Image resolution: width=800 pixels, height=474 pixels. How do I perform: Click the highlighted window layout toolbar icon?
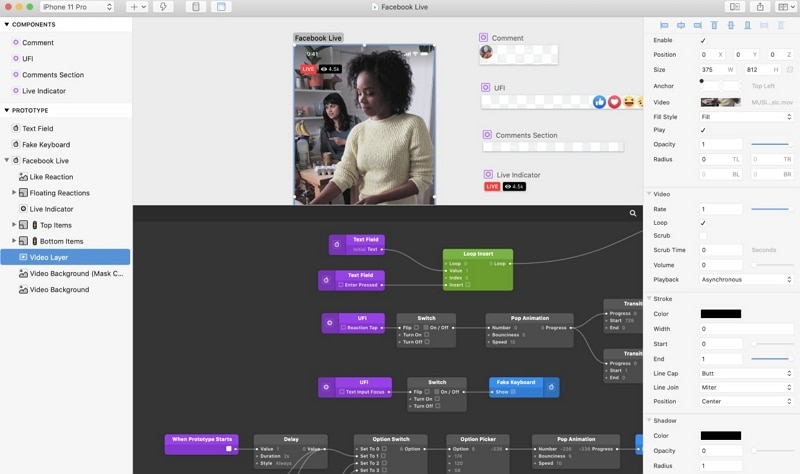click(x=221, y=7)
